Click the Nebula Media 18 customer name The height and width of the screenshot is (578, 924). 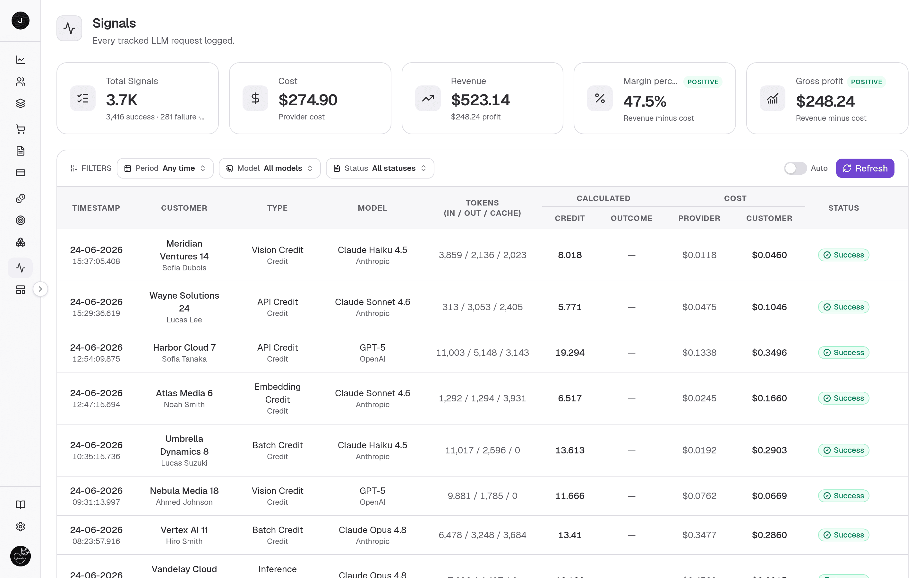pyautogui.click(x=184, y=490)
